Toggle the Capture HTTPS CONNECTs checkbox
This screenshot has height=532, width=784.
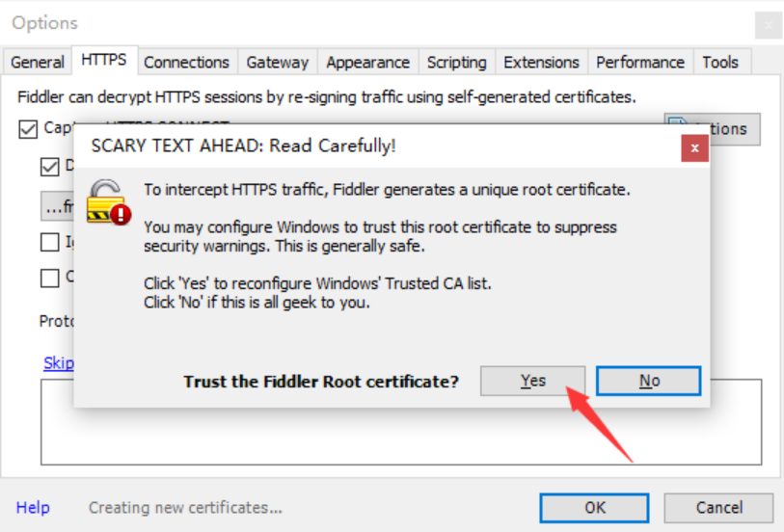click(28, 127)
